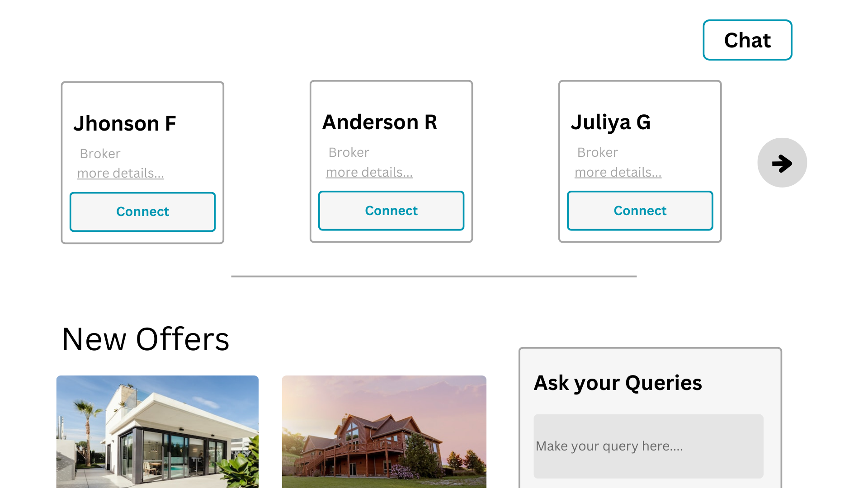Click the next arrow icon
Viewport: 868px width, 488px height.
(782, 163)
